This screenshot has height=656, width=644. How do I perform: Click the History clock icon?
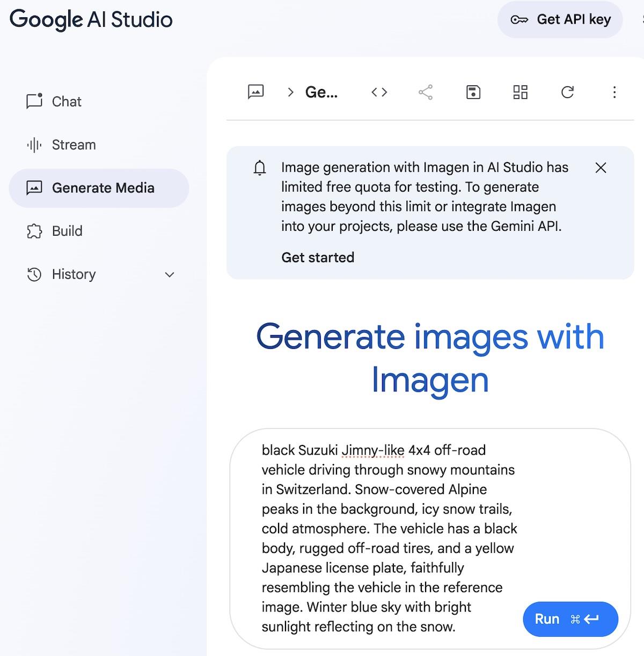pyautogui.click(x=34, y=274)
